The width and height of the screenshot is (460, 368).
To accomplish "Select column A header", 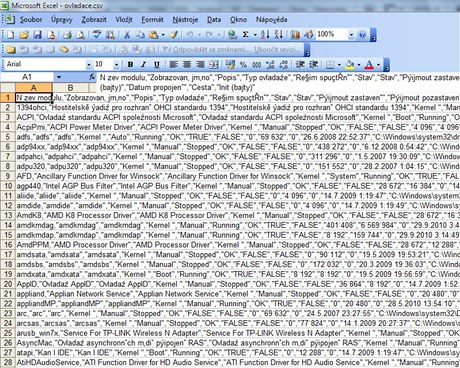I will (x=34, y=88).
